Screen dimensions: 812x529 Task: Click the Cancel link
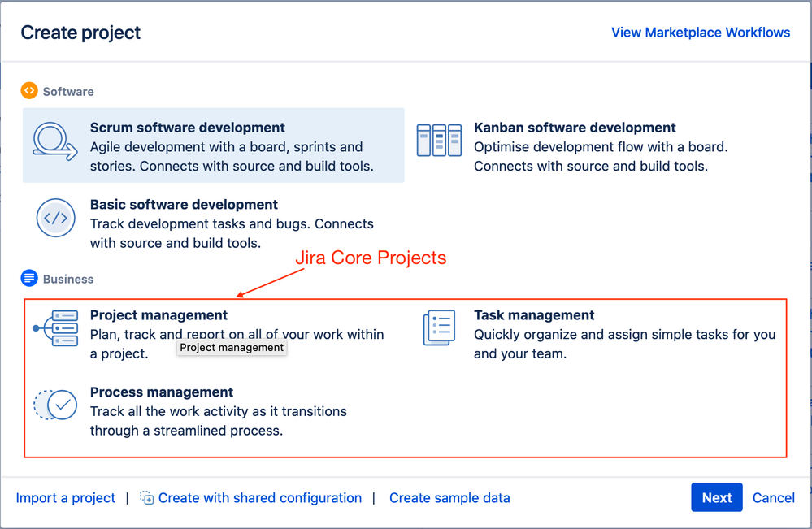pos(774,498)
